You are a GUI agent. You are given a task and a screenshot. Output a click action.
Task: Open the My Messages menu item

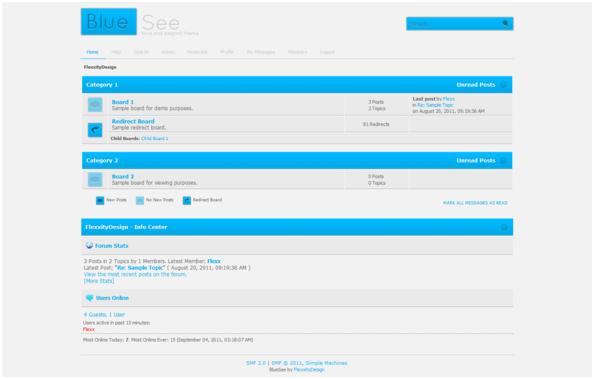[261, 52]
